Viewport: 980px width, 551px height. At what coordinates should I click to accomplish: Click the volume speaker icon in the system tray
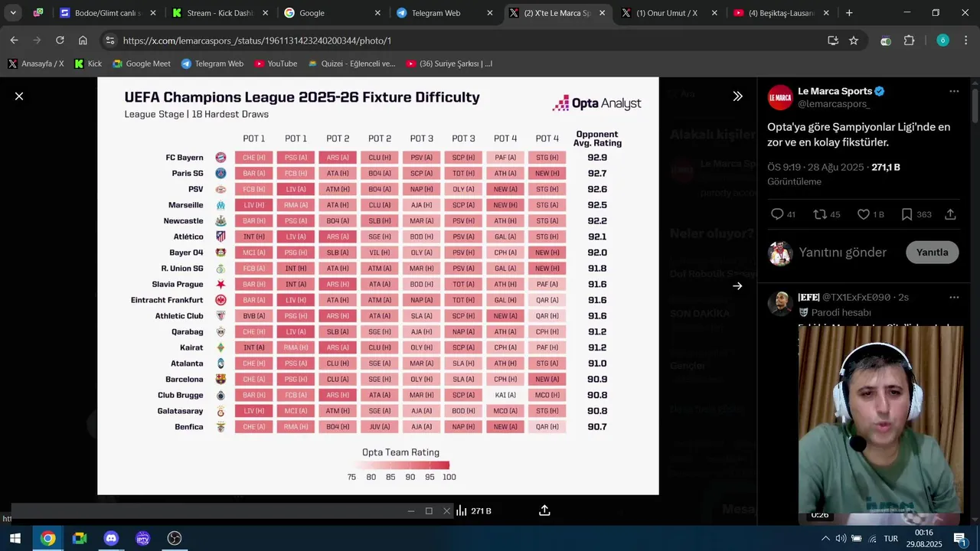pos(841,538)
